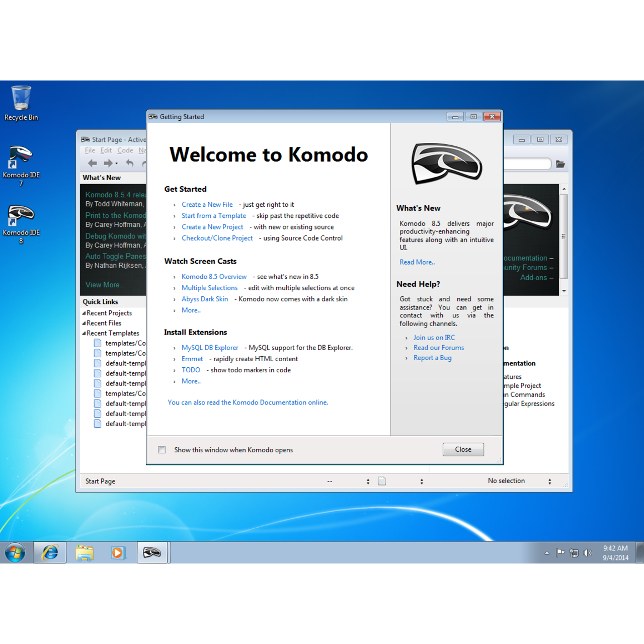644x644 pixels.
Task: Click 'Read our Forums' link
Action: coord(439,348)
